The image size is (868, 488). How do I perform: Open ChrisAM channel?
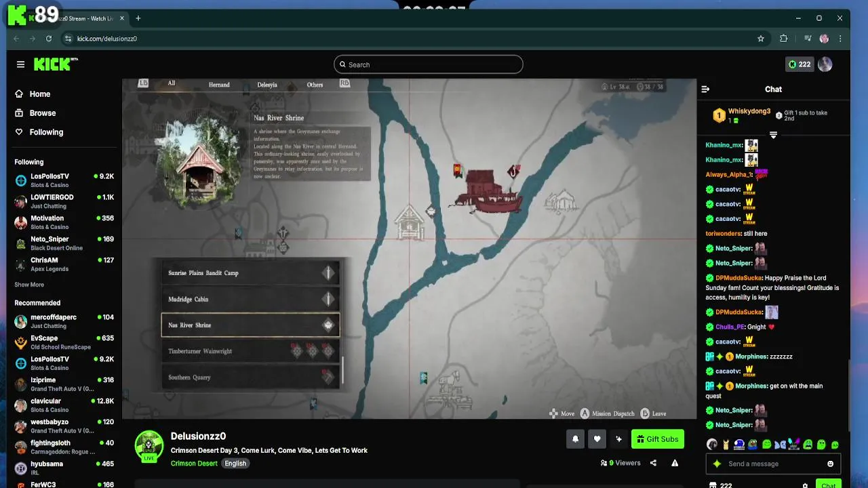click(64, 264)
